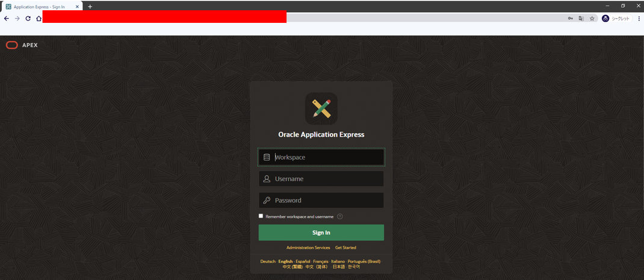Switch language to English
This screenshot has height=280, width=644.
(x=285, y=261)
